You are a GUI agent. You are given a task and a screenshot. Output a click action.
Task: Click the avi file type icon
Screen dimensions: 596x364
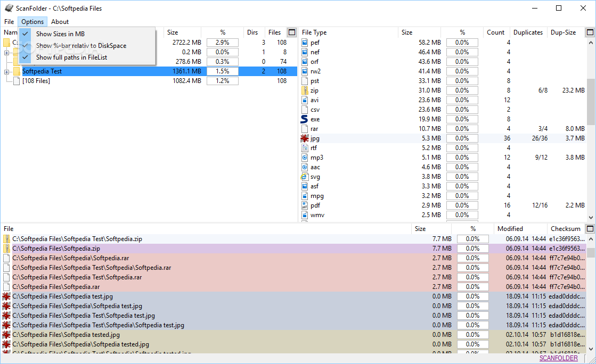coord(305,100)
